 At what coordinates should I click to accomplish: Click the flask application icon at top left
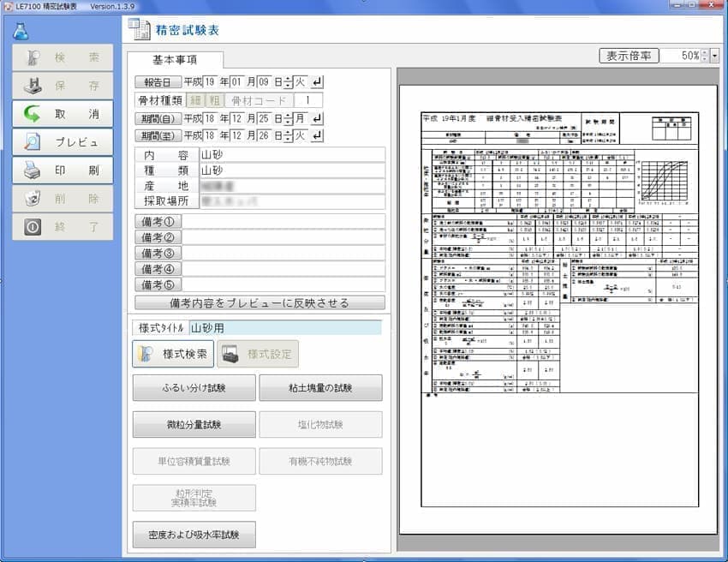point(21,30)
